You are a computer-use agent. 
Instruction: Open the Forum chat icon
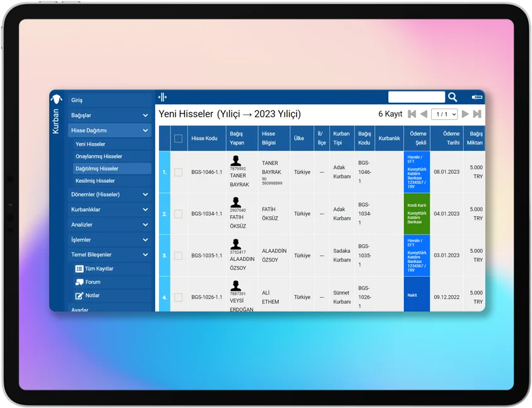[80, 282]
